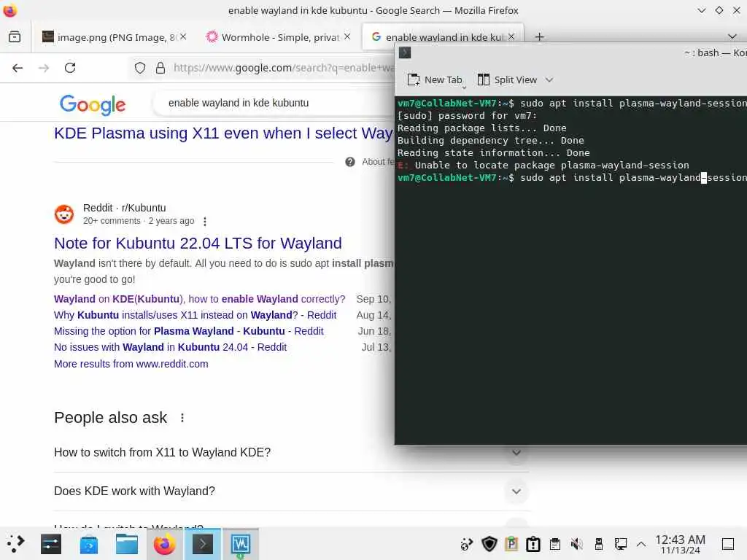Go forward in Firefox
This screenshot has width=747, height=560.
point(44,68)
